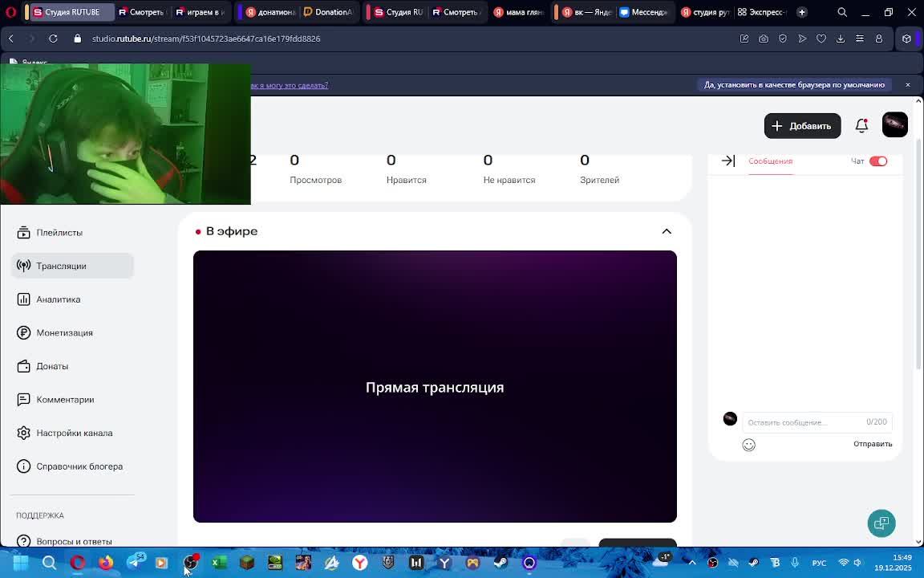
Task: Search tabs with the magnifier icon
Action: tap(842, 12)
